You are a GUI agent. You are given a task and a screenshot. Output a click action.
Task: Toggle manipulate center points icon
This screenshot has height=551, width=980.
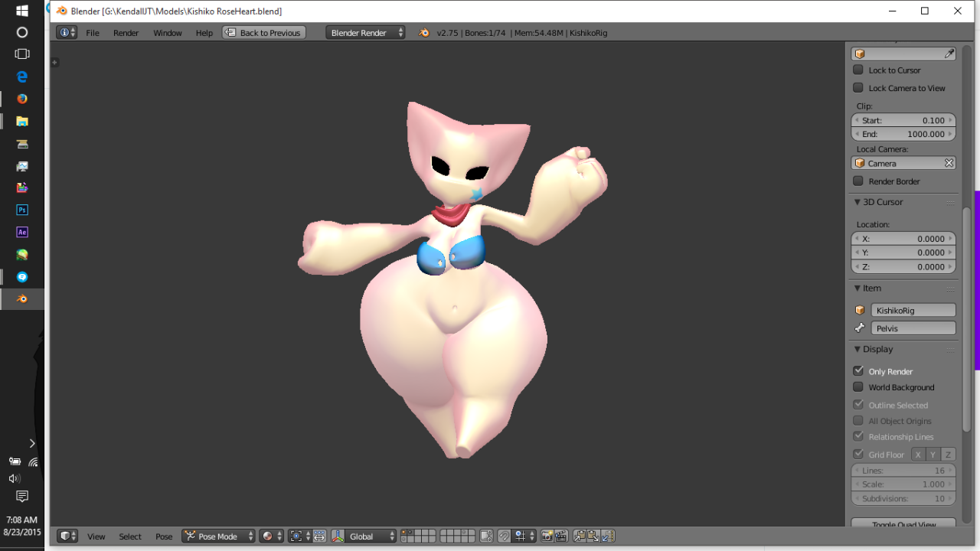(319, 536)
